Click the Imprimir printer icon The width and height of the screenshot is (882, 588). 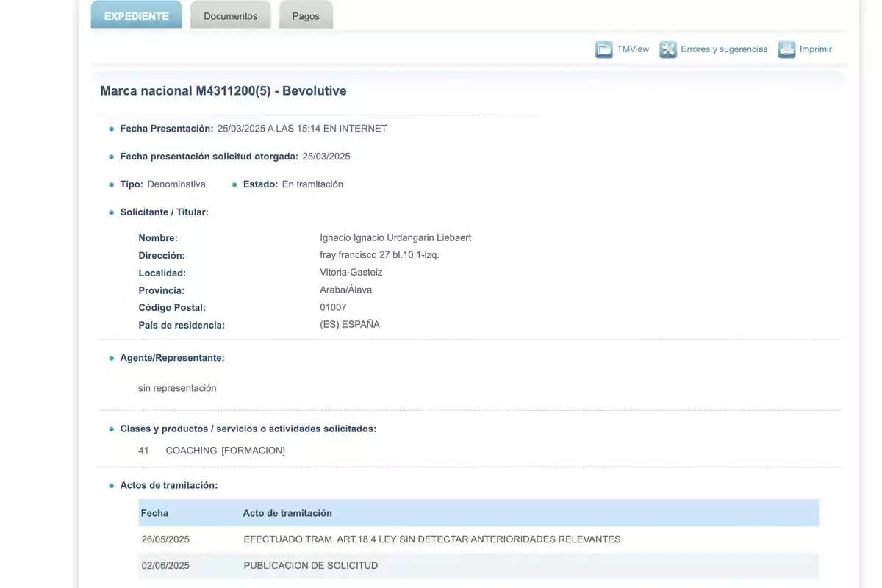(x=786, y=50)
